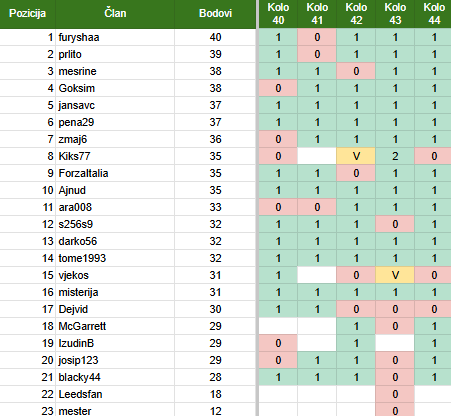Image resolution: width=451 pixels, height=416 pixels.
Task: Select the Član column header
Action: point(115,14)
